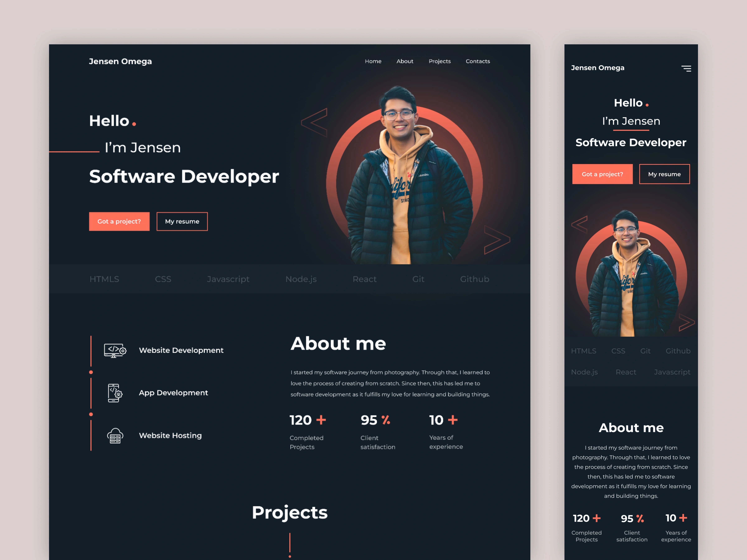
Task: Click the mobile 'Years of experience' label
Action: (676, 536)
